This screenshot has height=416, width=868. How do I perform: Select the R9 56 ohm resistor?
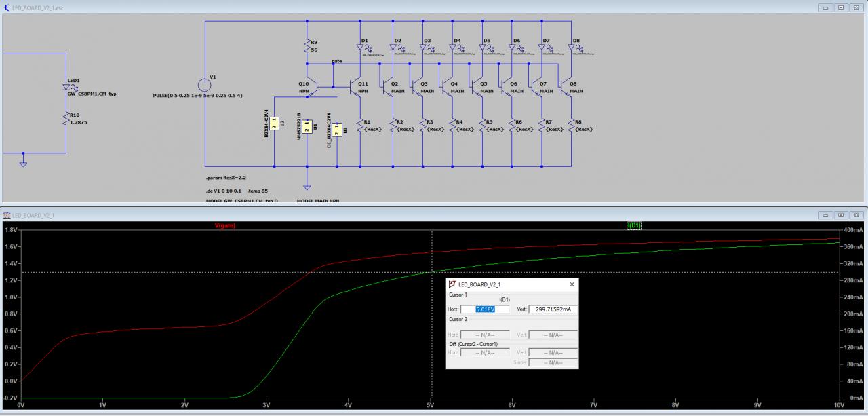coord(307,46)
